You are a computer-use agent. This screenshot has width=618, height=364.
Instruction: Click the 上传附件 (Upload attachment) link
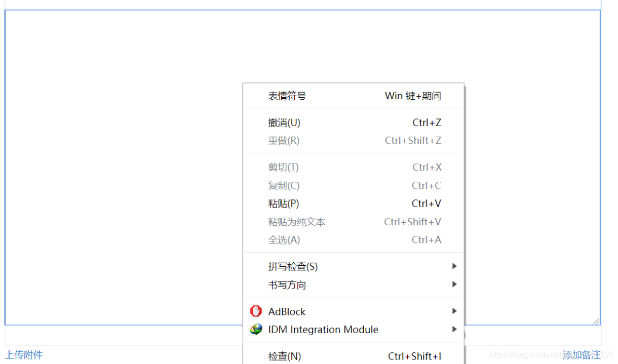(x=24, y=355)
